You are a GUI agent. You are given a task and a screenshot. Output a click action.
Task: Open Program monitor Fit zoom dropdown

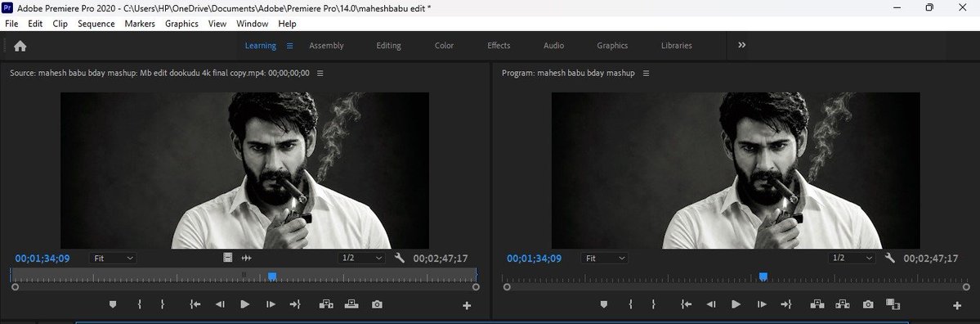(x=604, y=259)
